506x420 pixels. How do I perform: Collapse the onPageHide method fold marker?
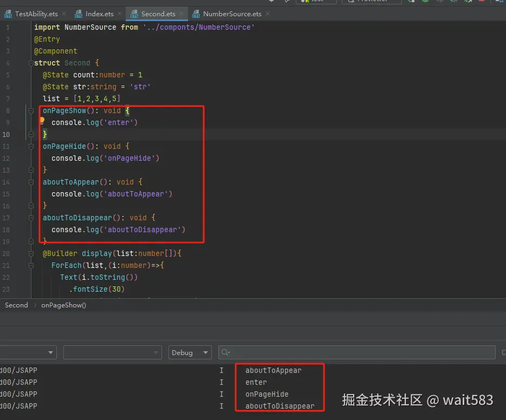point(31,146)
